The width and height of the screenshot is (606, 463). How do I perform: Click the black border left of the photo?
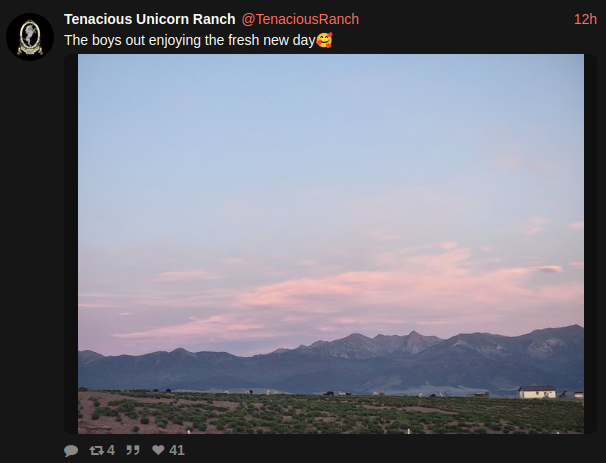click(71, 244)
